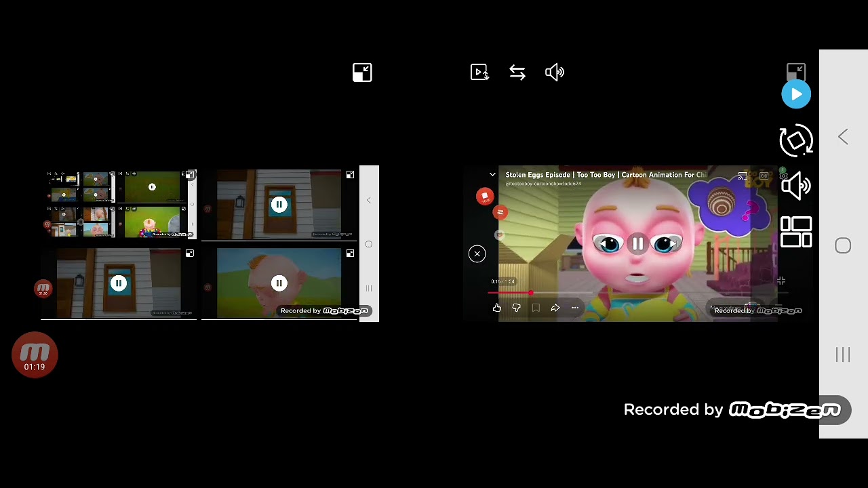
Task: Open more options three-dot menu
Action: coord(575,308)
